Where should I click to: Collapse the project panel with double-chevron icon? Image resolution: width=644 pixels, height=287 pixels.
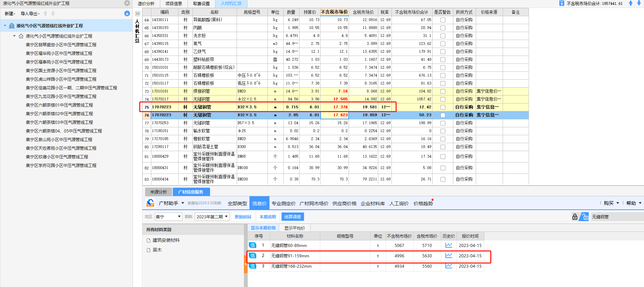click(127, 3)
